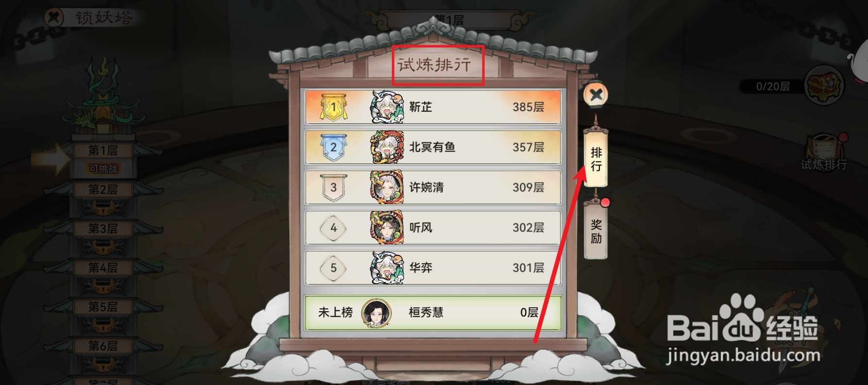
Task: Click your own avatar 桓秀慧
Action: tap(376, 313)
